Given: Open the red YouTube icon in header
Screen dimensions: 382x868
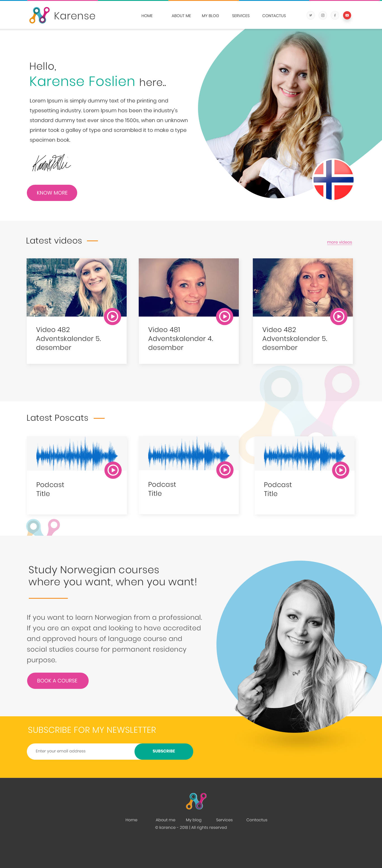Looking at the screenshot, I should (347, 15).
